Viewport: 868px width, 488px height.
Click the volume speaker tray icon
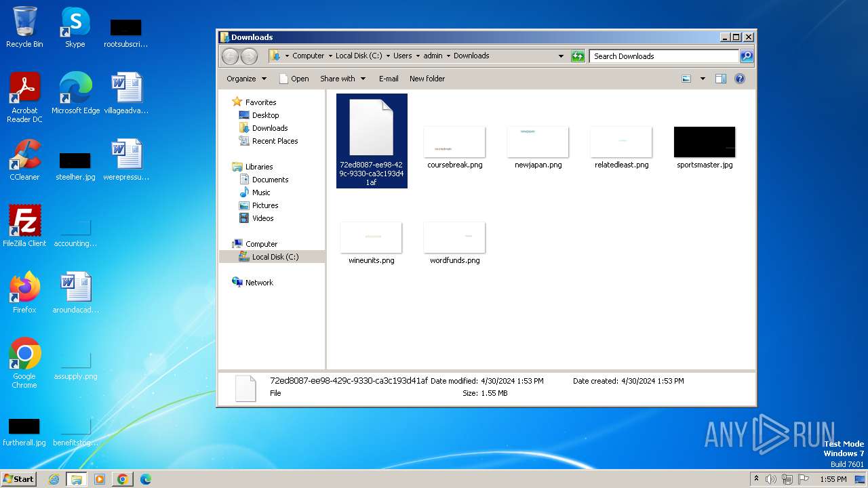[771, 479]
